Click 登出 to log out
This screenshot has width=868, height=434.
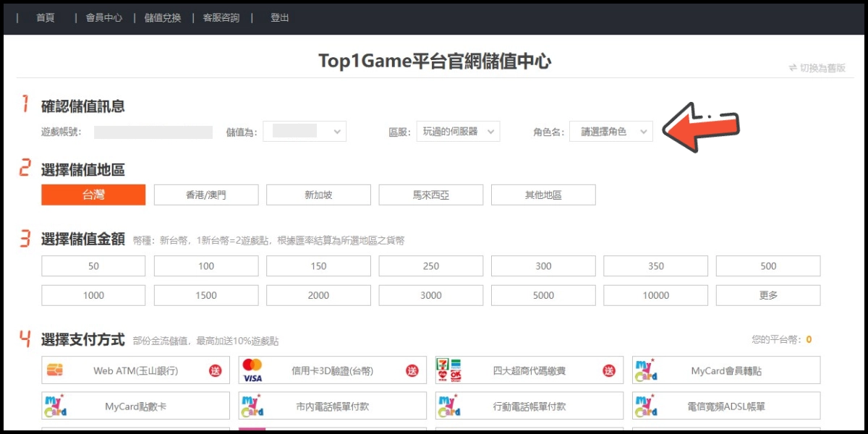click(280, 18)
